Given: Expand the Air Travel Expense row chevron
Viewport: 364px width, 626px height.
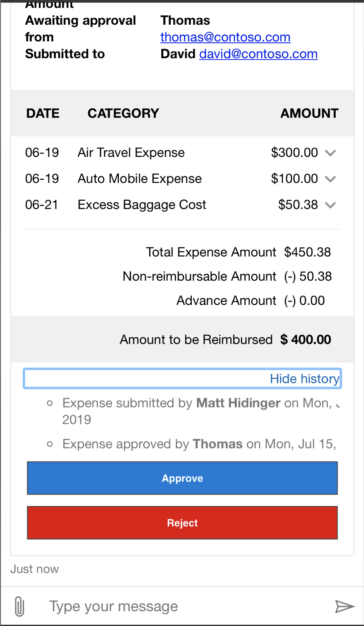Looking at the screenshot, I should pos(331,153).
